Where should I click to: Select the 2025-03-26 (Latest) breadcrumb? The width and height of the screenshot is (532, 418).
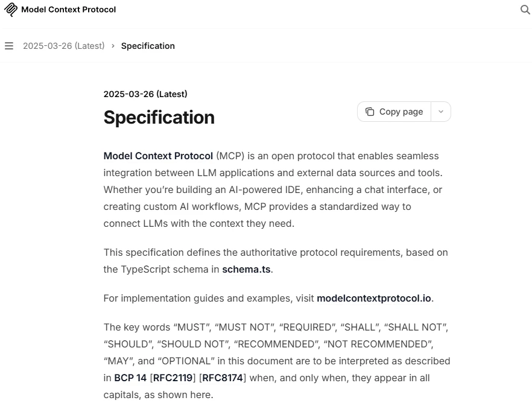(x=64, y=46)
